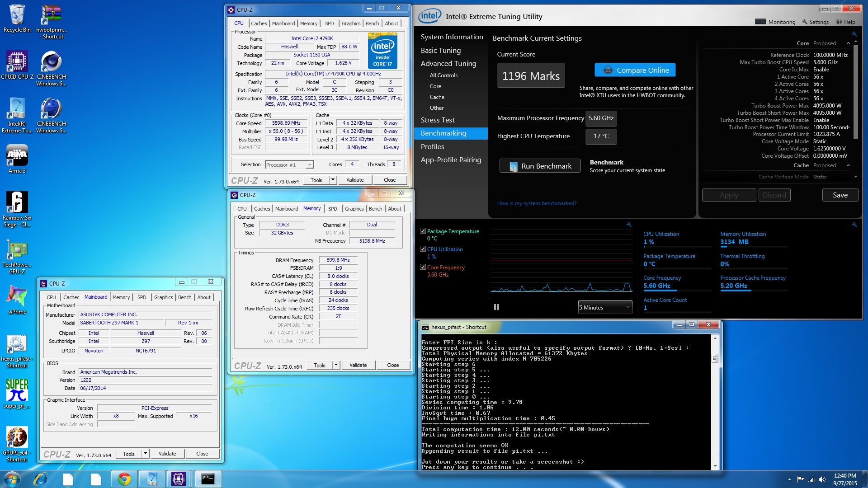Image resolution: width=868 pixels, height=488 pixels.
Task: Open the wPrime desktop icon
Action: [17, 300]
